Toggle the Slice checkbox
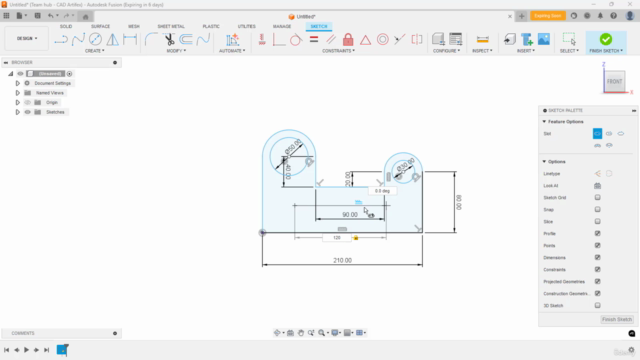640x360 pixels. tap(598, 221)
